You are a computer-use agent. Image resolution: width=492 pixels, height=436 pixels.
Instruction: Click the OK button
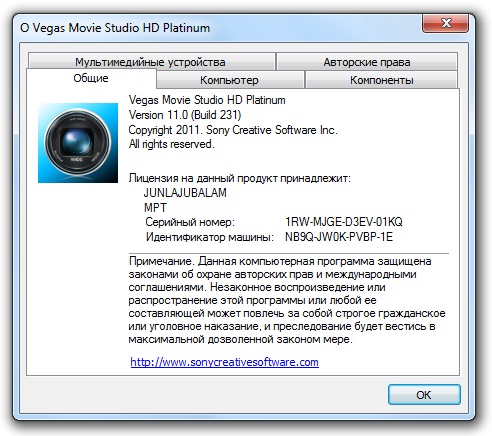[424, 395]
